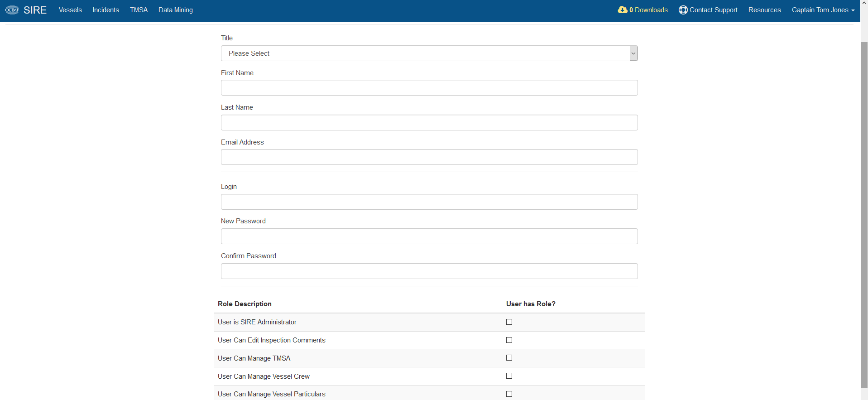Screen dimensions: 868x400
Task: Tick the User is SIRE Administrator checkbox
Action: (509, 322)
